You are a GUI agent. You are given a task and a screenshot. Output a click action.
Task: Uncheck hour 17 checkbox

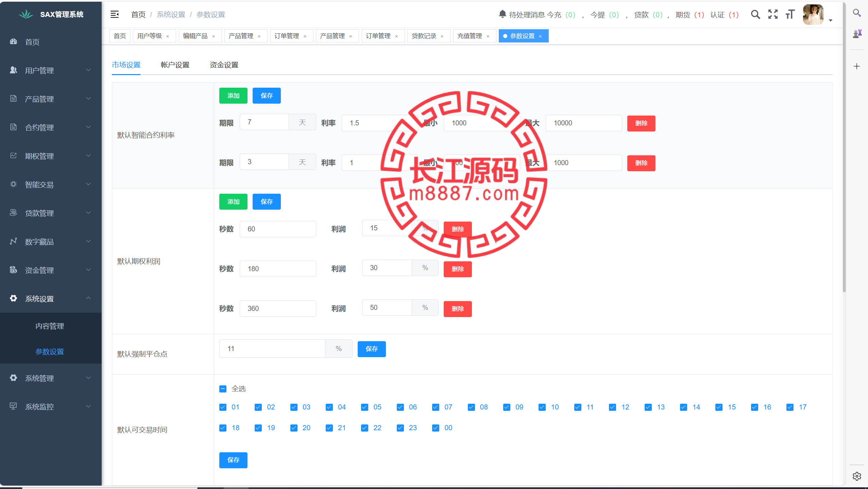click(x=790, y=407)
